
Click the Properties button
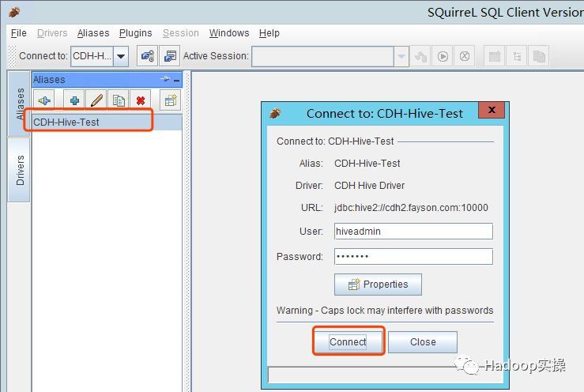point(378,285)
